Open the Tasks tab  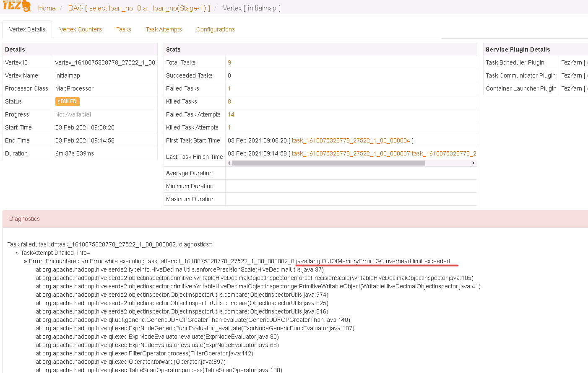point(123,29)
